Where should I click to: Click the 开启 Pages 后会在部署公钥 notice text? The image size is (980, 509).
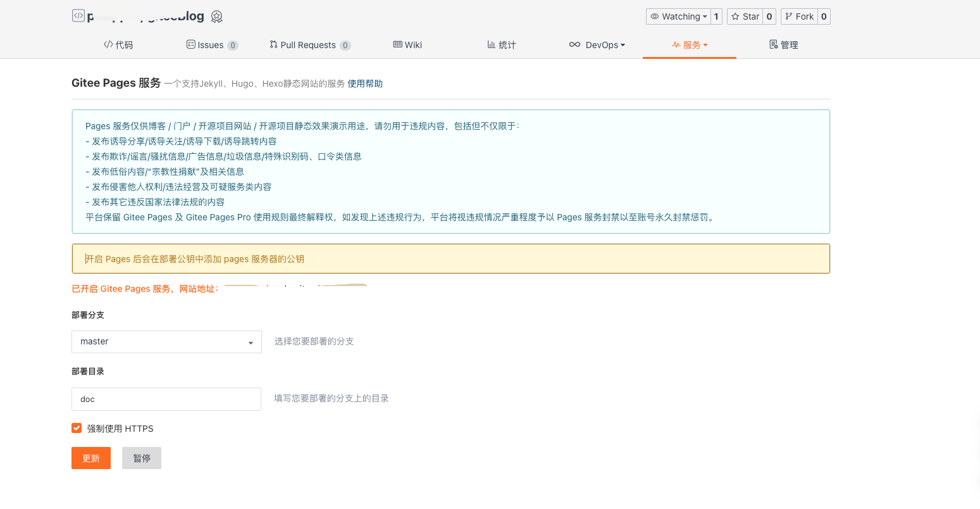195,259
